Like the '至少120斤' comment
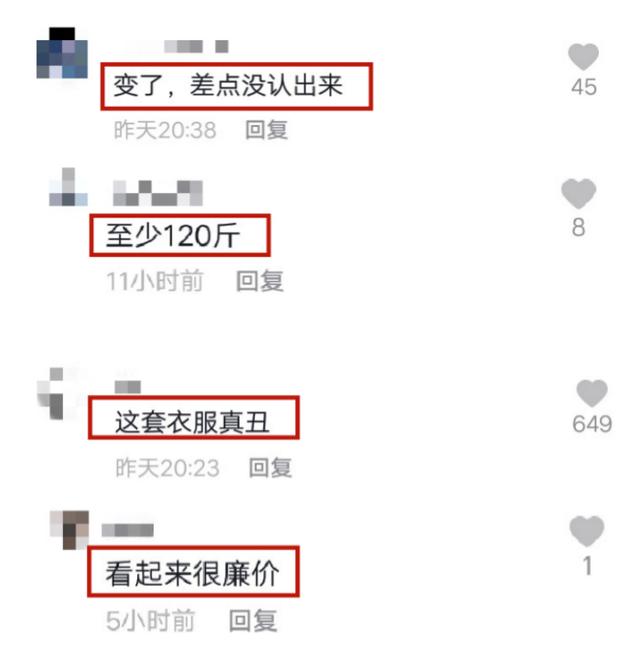Viewport: 640px width, 660px height. click(x=579, y=194)
